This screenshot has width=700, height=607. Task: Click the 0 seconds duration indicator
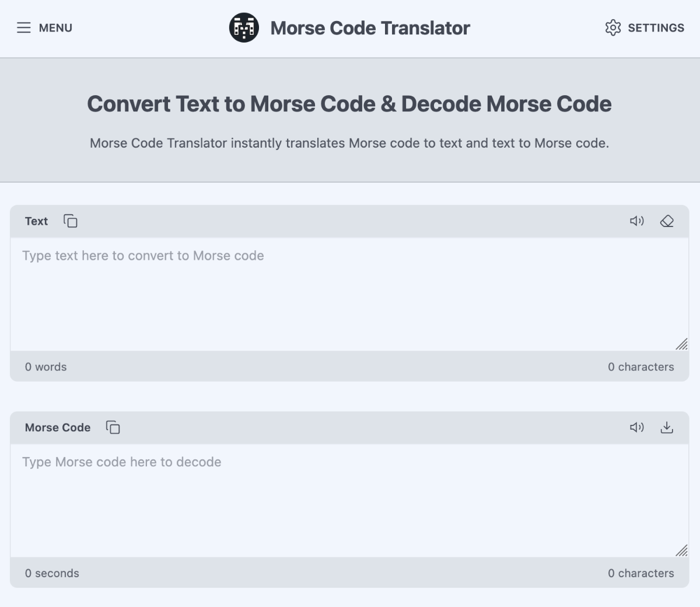tap(52, 573)
